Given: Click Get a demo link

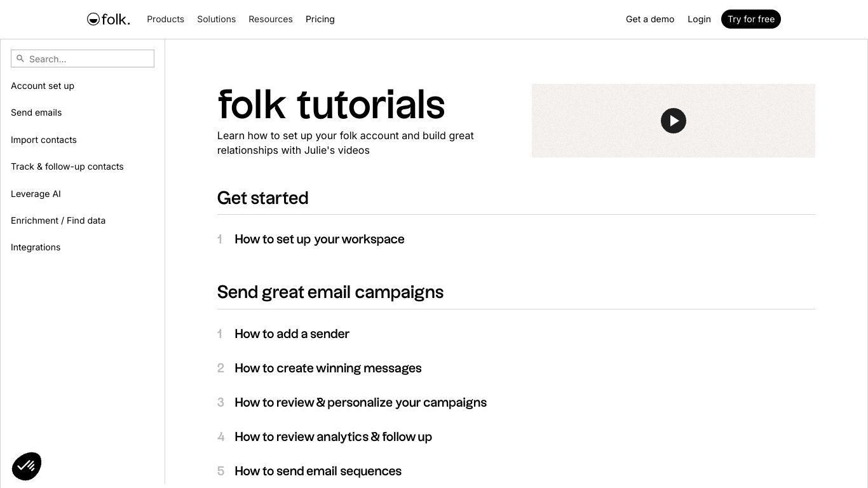Looking at the screenshot, I should click(650, 19).
